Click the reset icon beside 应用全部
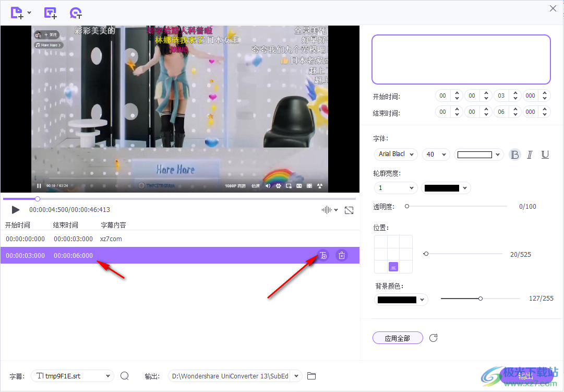Screen dimensions: 564x392 tap(434, 338)
